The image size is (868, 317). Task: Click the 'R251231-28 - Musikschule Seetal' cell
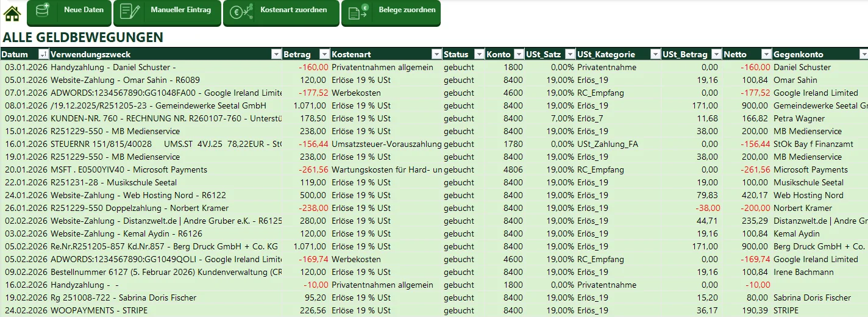(x=166, y=182)
